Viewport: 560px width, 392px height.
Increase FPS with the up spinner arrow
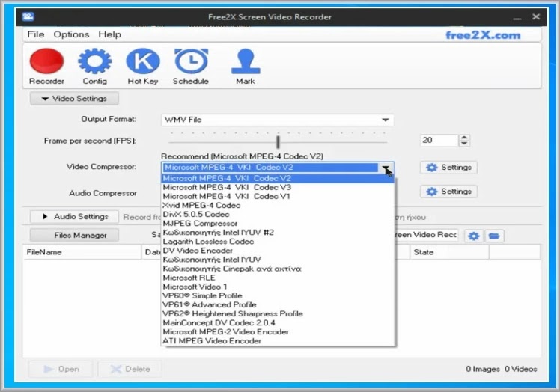pos(464,138)
